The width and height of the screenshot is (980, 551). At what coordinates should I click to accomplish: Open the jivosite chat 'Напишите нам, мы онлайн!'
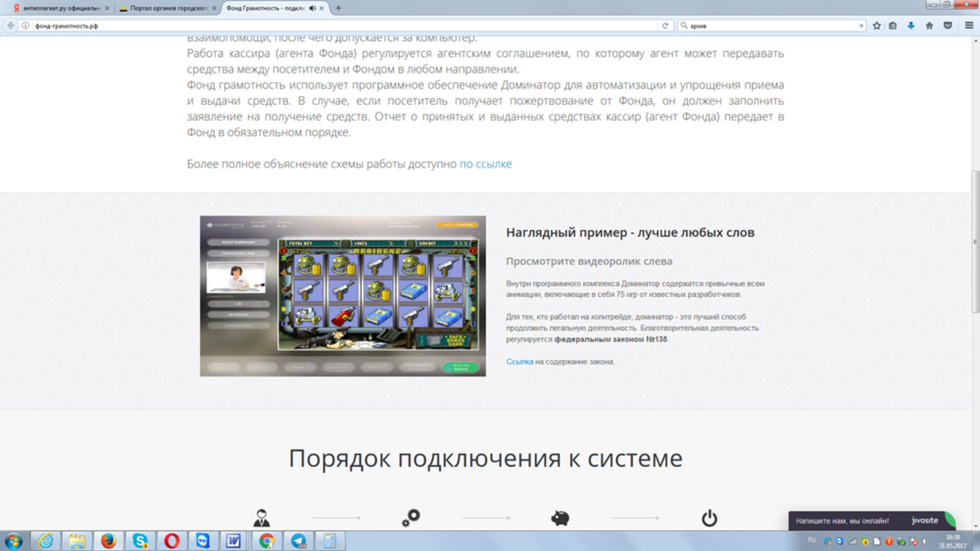pos(871,520)
